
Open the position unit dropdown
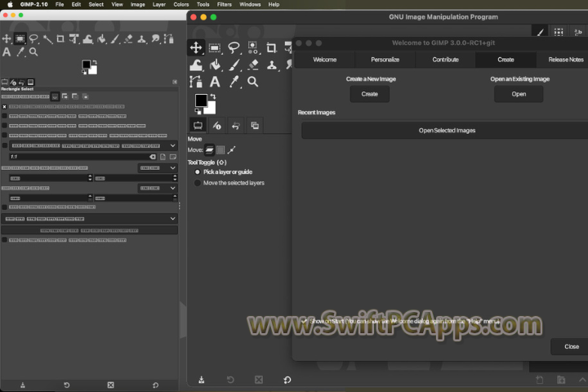[x=158, y=167]
